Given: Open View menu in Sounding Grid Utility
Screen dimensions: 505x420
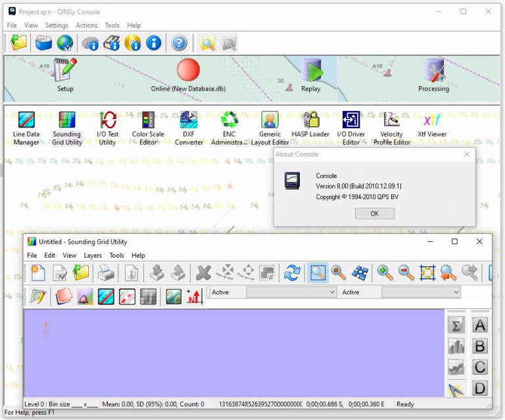Looking at the screenshot, I should click(69, 255).
